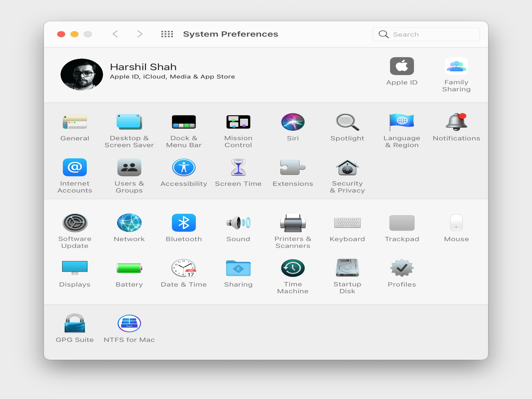Open the Bluetooth preference pane

point(184,223)
